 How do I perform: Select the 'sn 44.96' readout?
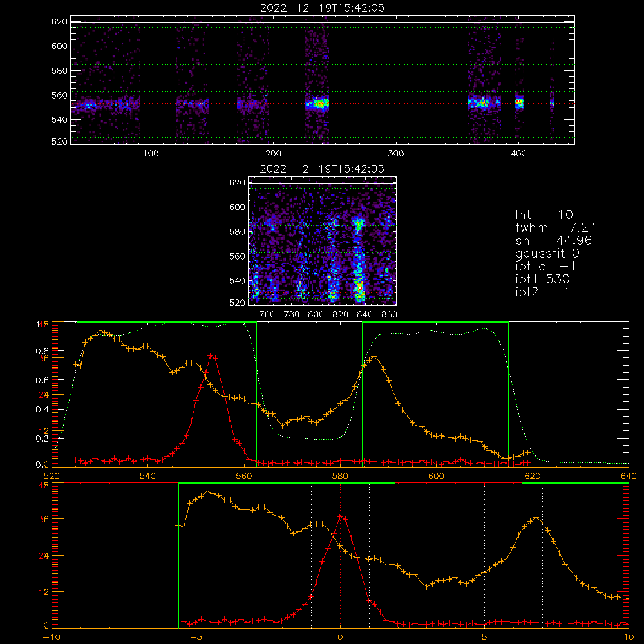pyautogui.click(x=554, y=240)
